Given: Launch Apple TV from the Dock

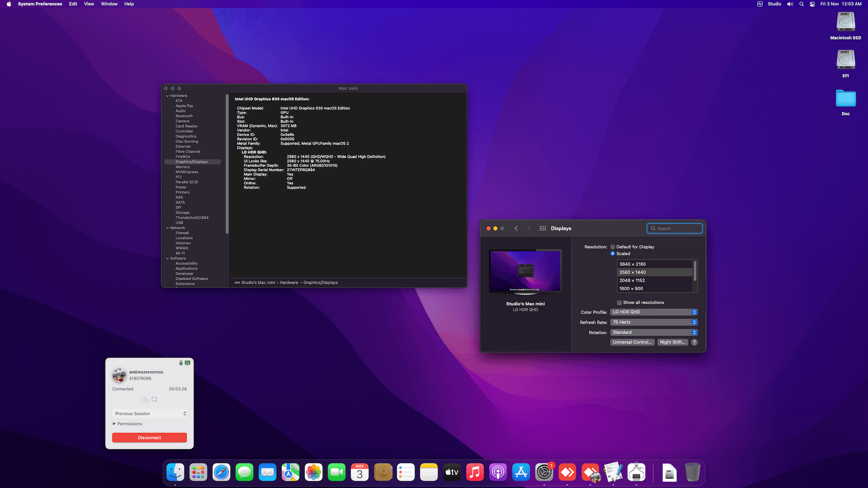Looking at the screenshot, I should click(x=452, y=473).
